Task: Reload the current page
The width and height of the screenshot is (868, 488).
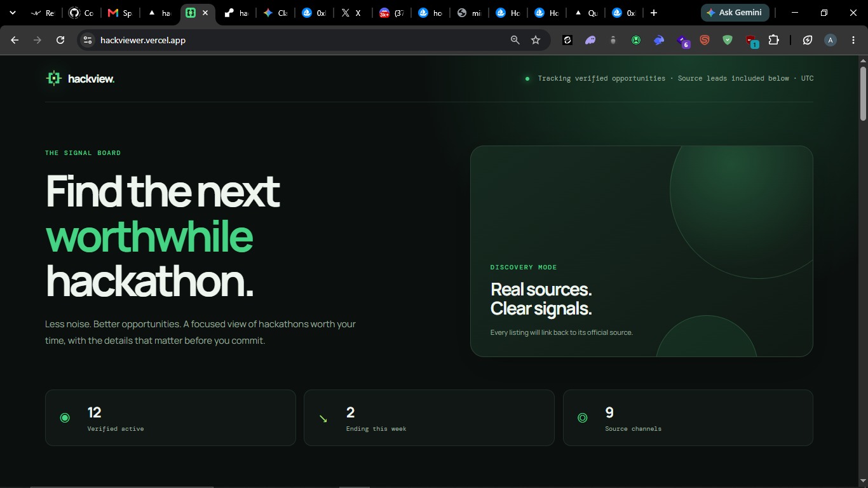Action: pos(60,40)
